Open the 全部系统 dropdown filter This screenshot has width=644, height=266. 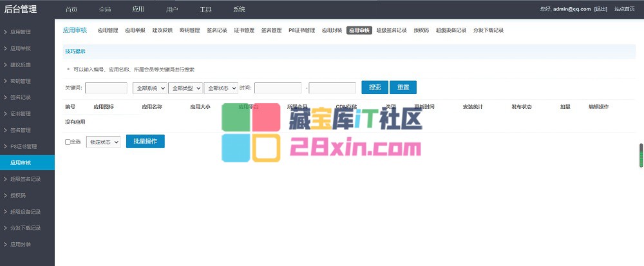pyautogui.click(x=150, y=88)
